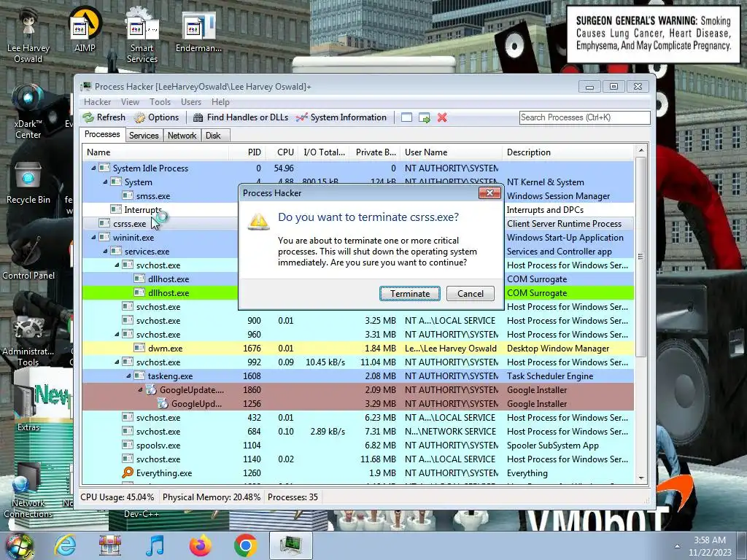
Task: Collapse the svchost.exe PID 960 node
Action: pos(117,334)
